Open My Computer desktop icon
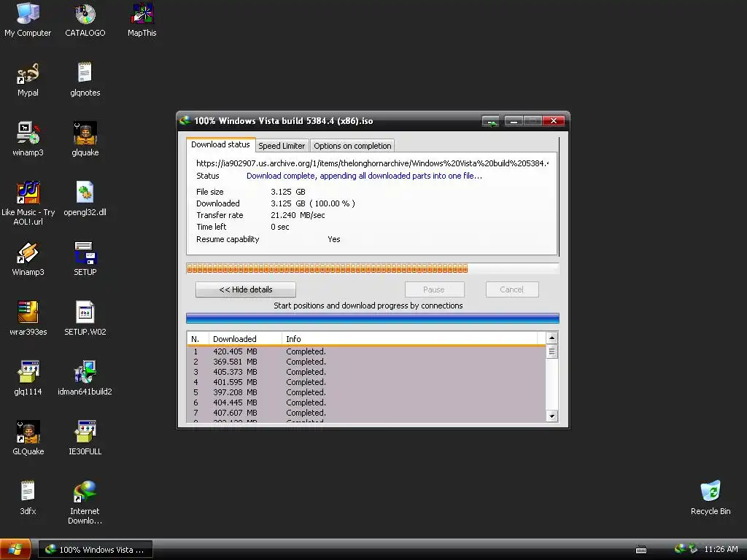The height and width of the screenshot is (560, 747). coord(28,19)
